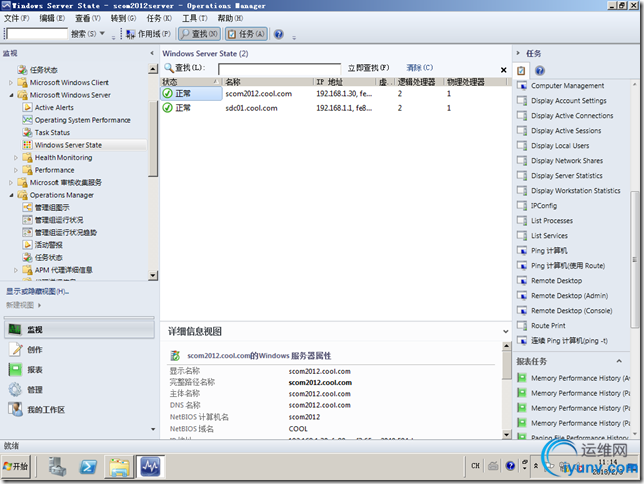Collapse the Operations Manager folder
The height and width of the screenshot is (484, 644).
(11, 195)
